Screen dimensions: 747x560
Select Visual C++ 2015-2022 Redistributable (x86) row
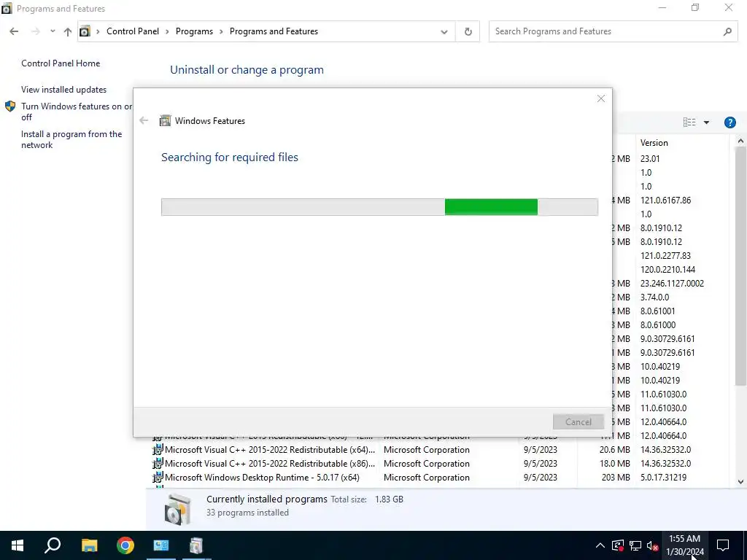click(x=439, y=463)
